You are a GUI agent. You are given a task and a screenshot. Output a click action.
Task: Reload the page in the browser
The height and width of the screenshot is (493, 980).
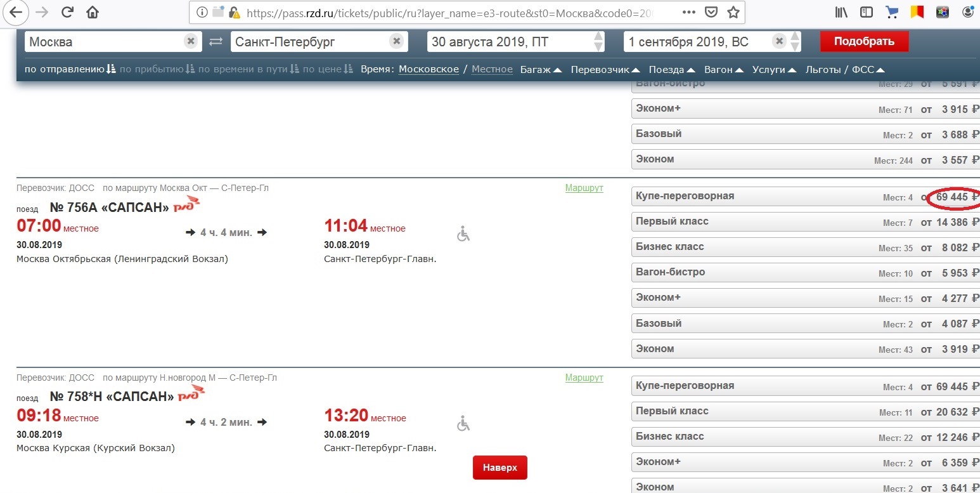click(x=68, y=12)
